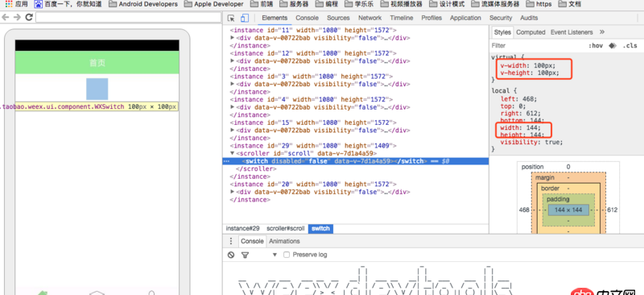644x295 pixels.
Task: Open the 文档 bookmark folder
Action: click(x=570, y=4)
